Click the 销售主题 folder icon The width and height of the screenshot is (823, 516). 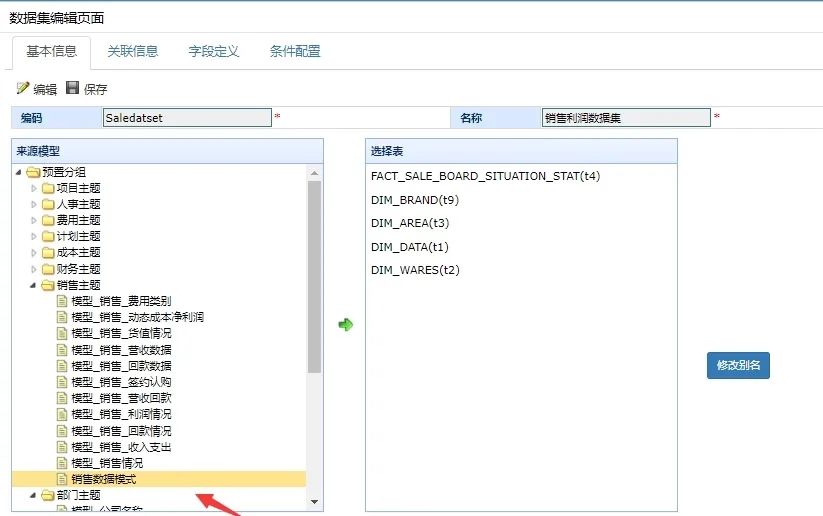click(48, 286)
